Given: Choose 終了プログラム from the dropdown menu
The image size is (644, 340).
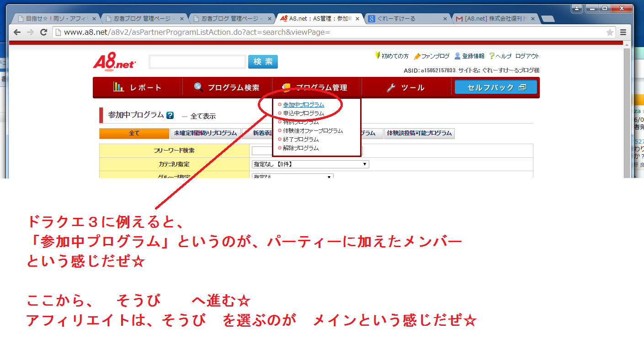Looking at the screenshot, I should 301,140.
